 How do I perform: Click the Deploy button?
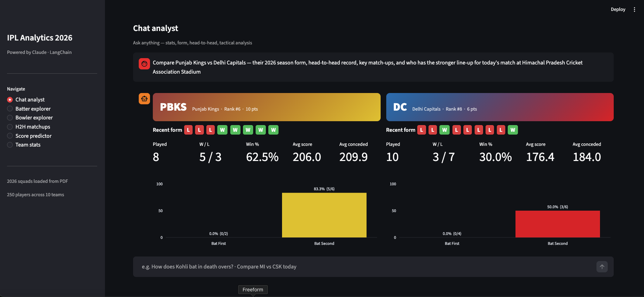click(618, 10)
